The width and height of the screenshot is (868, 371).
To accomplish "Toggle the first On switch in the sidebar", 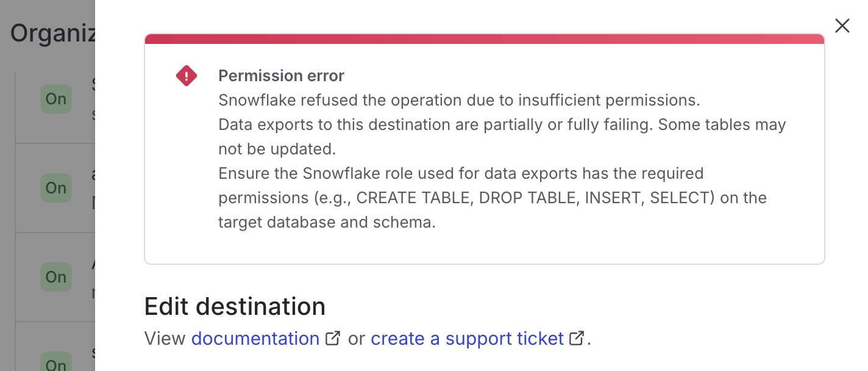I will (55, 99).
